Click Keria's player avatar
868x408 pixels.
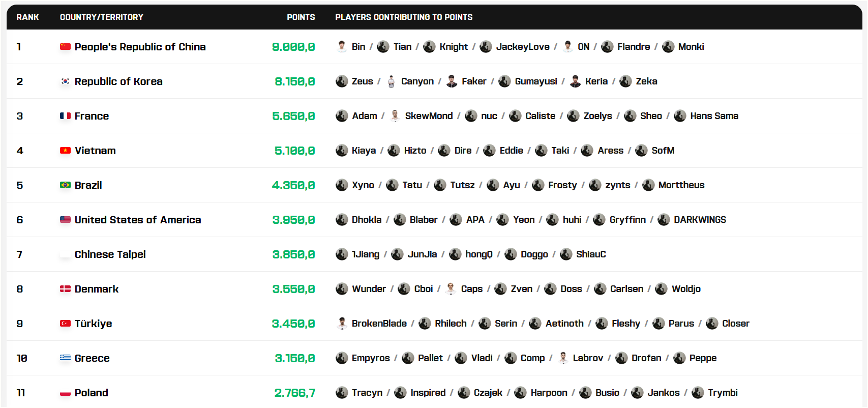point(575,81)
